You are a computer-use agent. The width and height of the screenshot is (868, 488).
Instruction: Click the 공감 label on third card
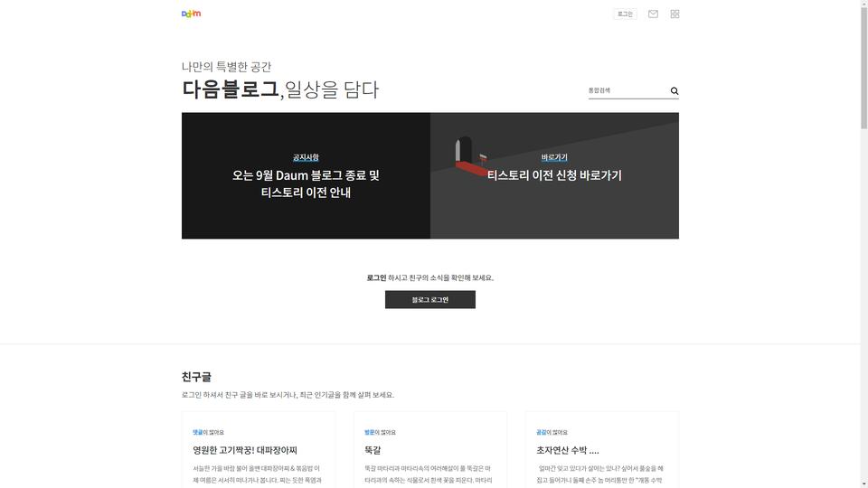(541, 432)
